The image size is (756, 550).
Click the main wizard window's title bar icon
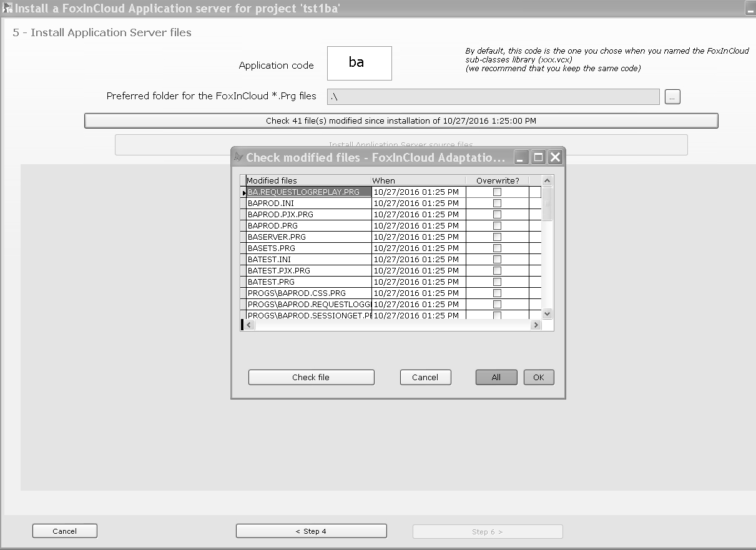coord(7,9)
